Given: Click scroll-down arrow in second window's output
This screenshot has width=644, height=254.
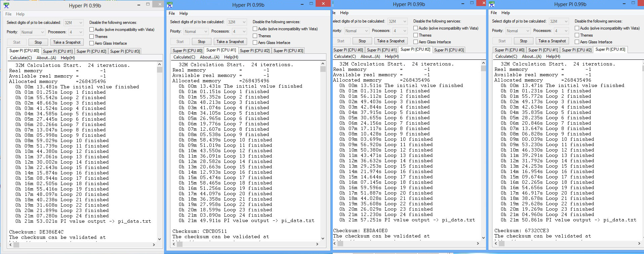Looking at the screenshot, I should point(323,238).
